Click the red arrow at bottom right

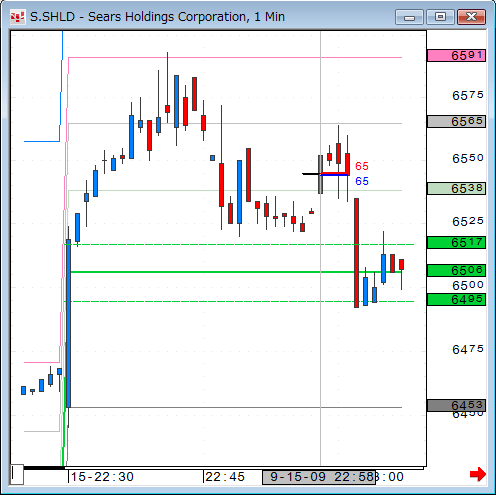coord(477,474)
